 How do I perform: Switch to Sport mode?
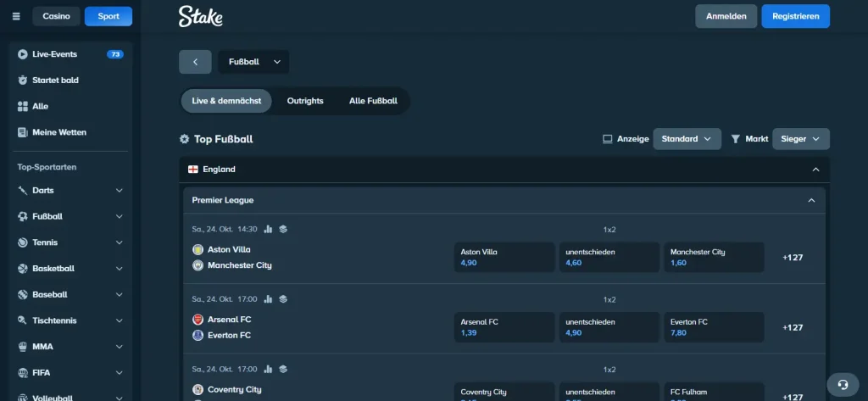tap(108, 17)
